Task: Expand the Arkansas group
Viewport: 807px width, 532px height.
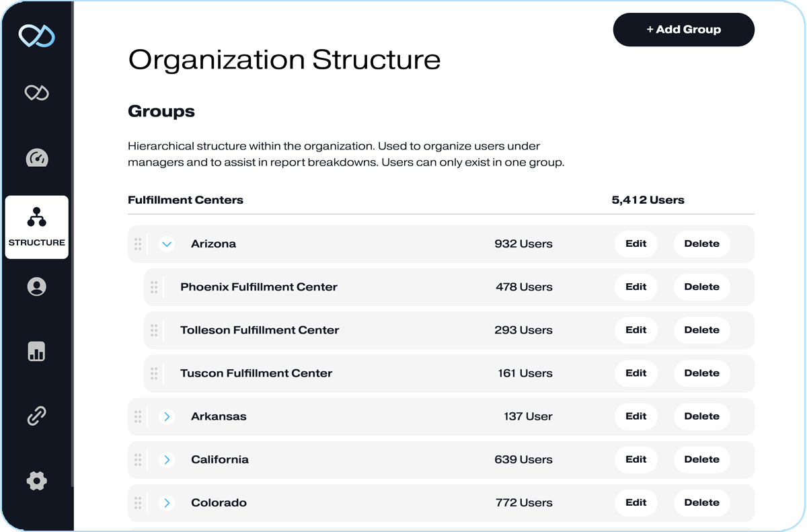Action: tap(167, 416)
